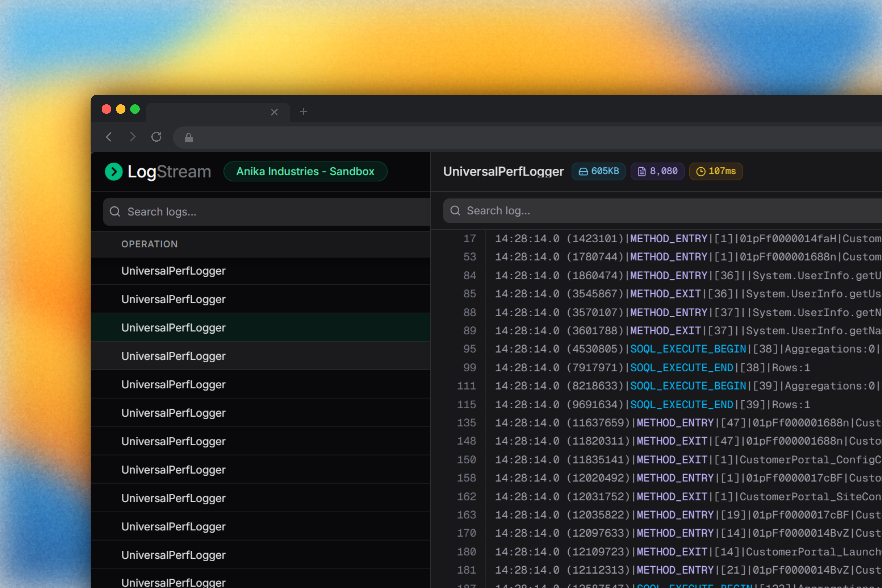The height and width of the screenshot is (588, 882).
Task: Select log line 150 CustomerPortal_Config exit
Action: coord(656,460)
